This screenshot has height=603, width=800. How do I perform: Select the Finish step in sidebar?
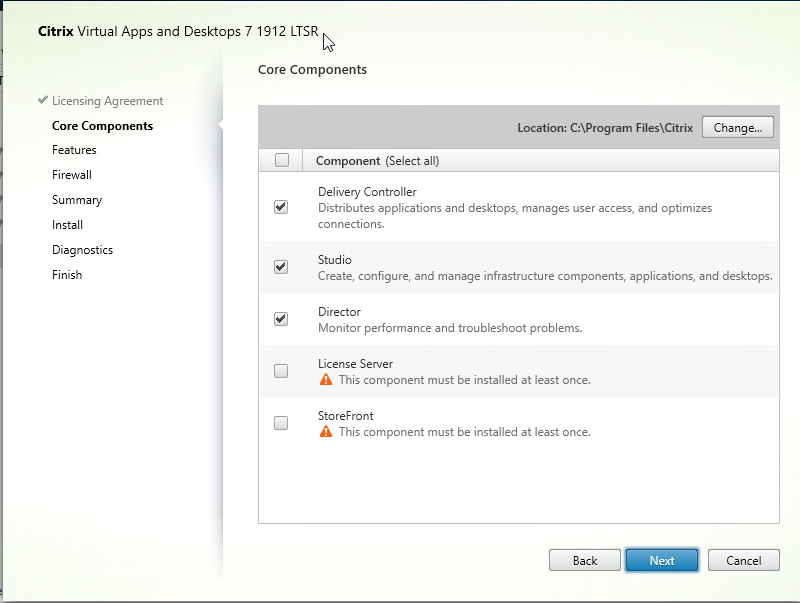tap(67, 275)
